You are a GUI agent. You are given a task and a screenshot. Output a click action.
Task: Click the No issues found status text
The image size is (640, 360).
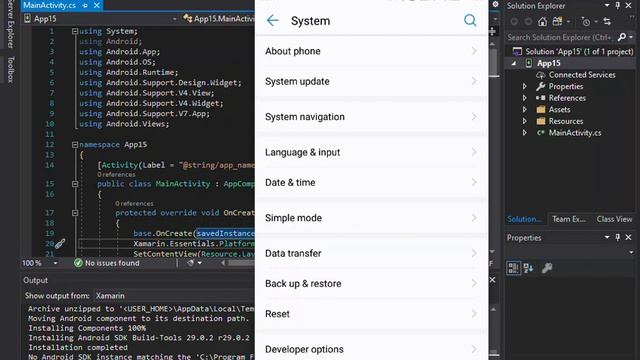click(112, 263)
